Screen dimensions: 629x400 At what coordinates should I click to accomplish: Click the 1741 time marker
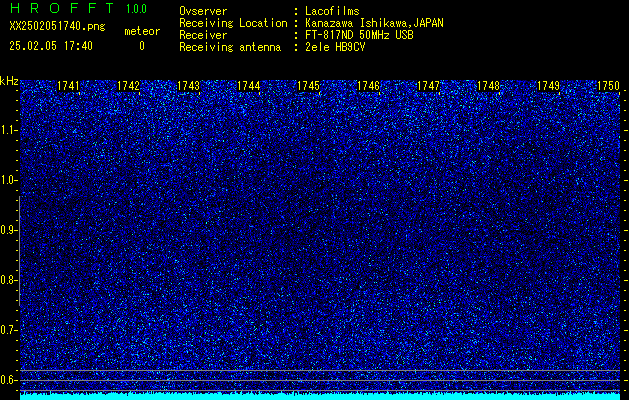(69, 86)
